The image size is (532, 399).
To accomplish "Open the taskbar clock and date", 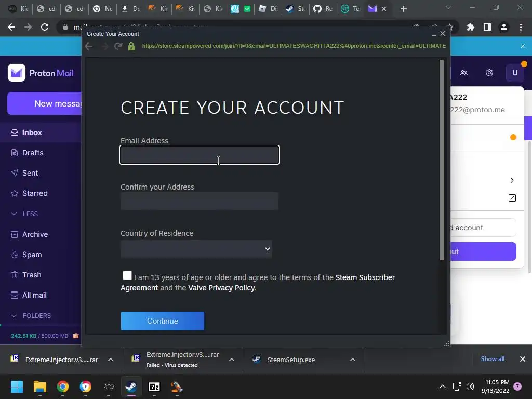I will [x=495, y=387].
